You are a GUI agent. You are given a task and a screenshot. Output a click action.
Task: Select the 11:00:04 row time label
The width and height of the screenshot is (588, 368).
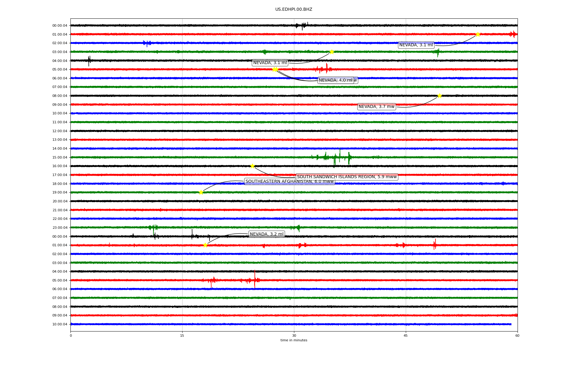pos(60,122)
